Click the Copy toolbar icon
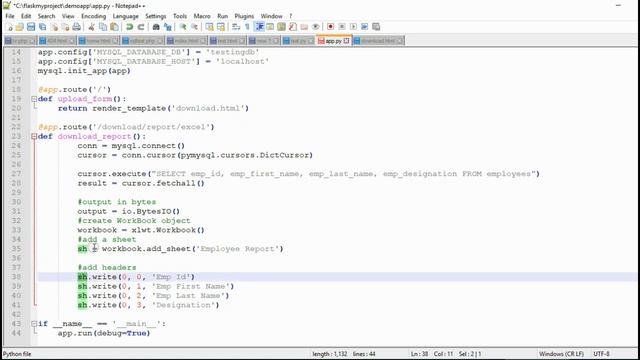 point(103,27)
